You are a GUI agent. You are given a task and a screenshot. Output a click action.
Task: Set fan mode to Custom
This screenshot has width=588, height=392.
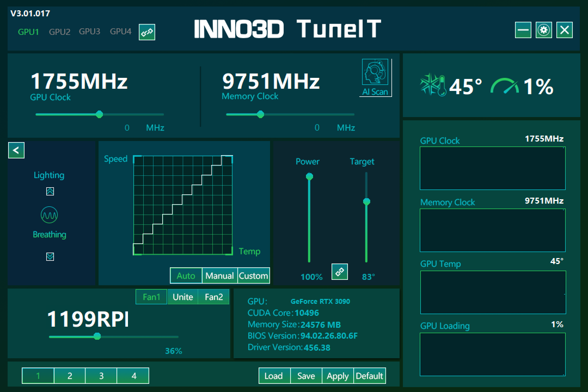[x=253, y=276]
